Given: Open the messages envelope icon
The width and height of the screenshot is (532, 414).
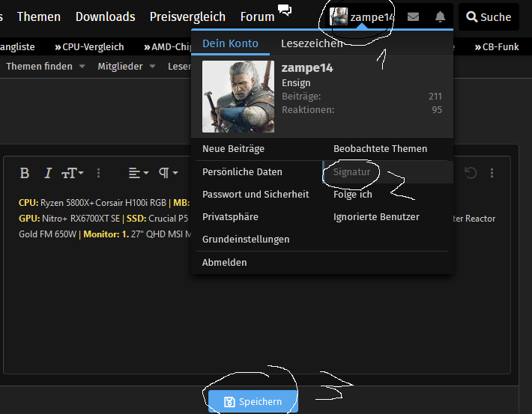Looking at the screenshot, I should point(413,16).
